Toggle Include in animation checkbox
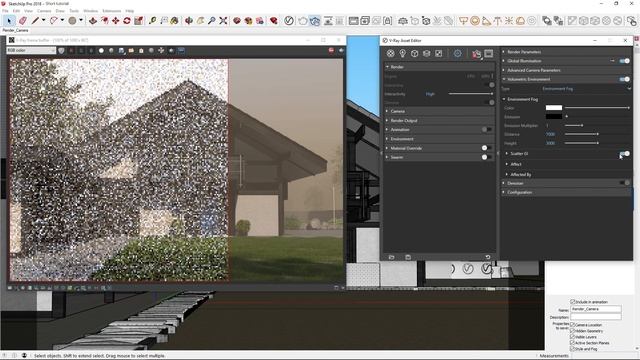The height and width of the screenshot is (360, 640). pyautogui.click(x=572, y=302)
